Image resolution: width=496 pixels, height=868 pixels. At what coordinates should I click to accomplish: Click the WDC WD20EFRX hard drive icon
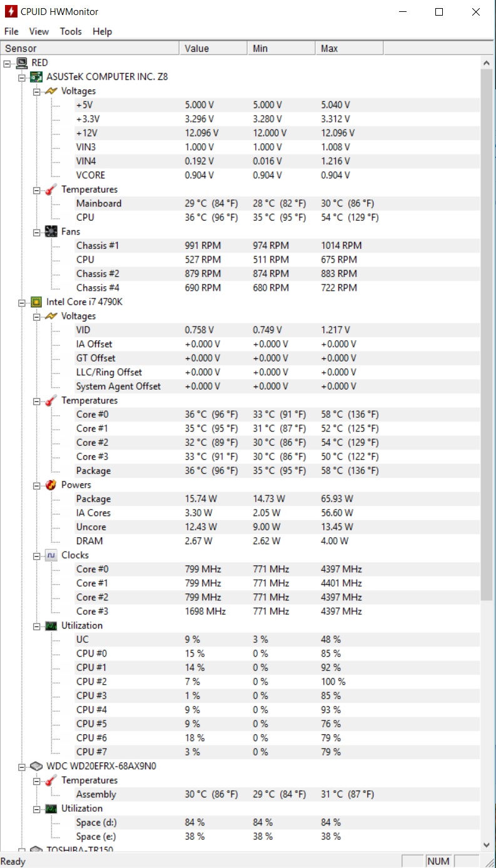click(x=37, y=766)
